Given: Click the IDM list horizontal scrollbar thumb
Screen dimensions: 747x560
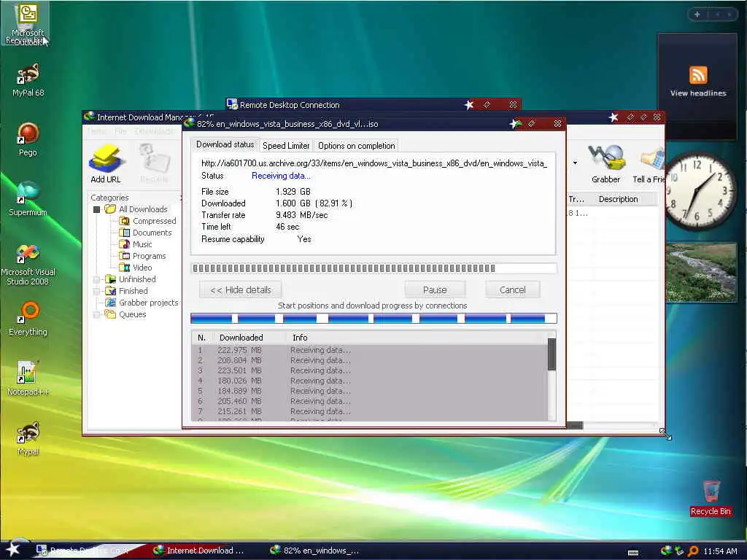Looking at the screenshot, I should [575, 425].
